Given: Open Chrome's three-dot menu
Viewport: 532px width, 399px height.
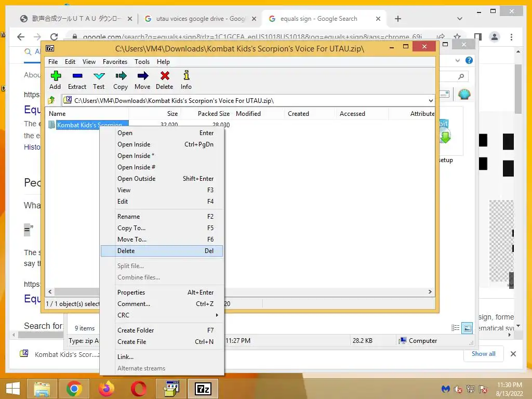Looking at the screenshot, I should click(511, 37).
